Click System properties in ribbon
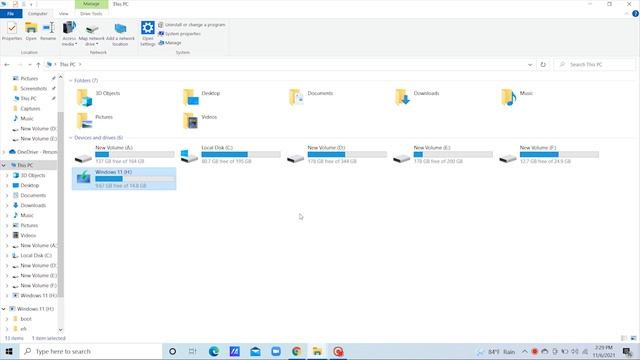 point(179,34)
